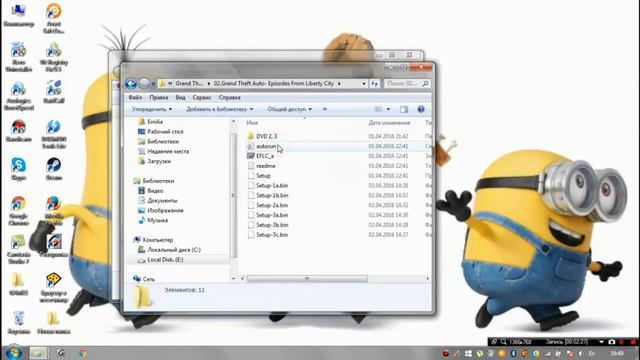This screenshot has height=360, width=640.
Task: Open the Skype desktop shortcut
Action: (18, 169)
